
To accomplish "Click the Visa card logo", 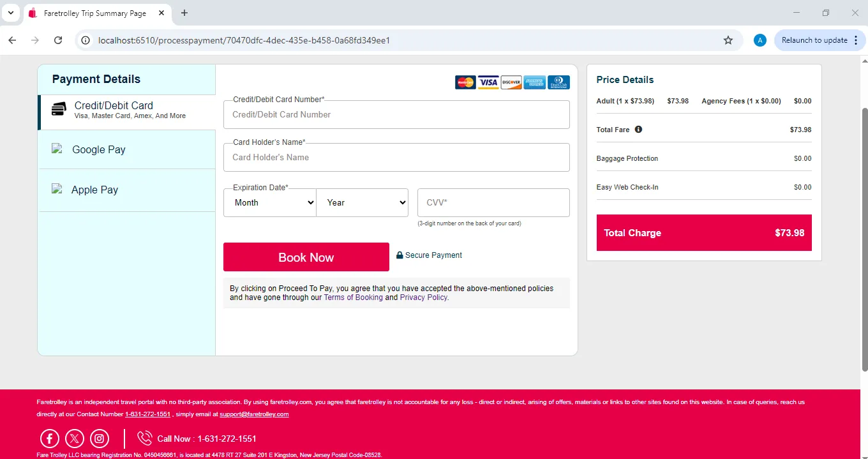I will point(488,82).
